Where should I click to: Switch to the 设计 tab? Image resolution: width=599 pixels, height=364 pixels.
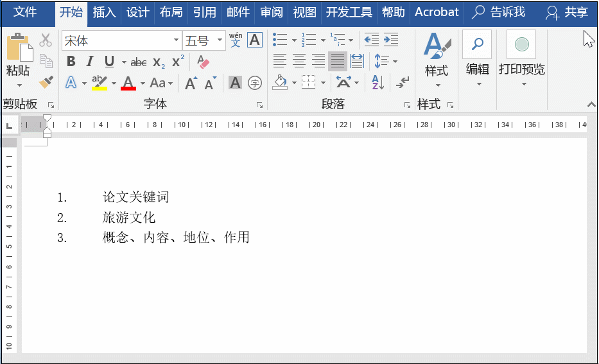[x=138, y=12]
